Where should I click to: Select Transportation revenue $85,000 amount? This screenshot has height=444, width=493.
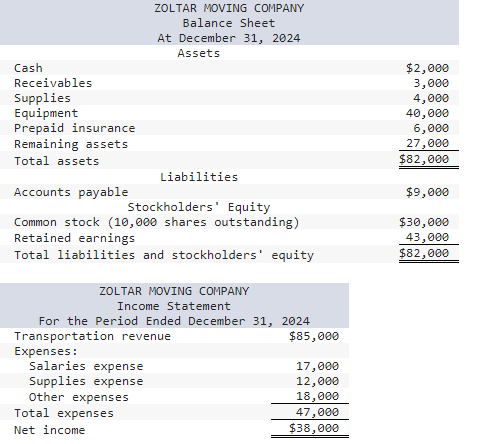tap(314, 336)
